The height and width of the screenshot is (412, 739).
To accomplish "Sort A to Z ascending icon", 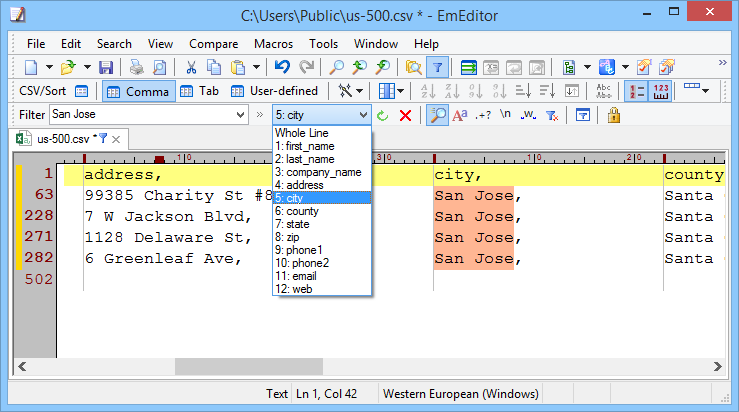I will pyautogui.click(x=428, y=91).
